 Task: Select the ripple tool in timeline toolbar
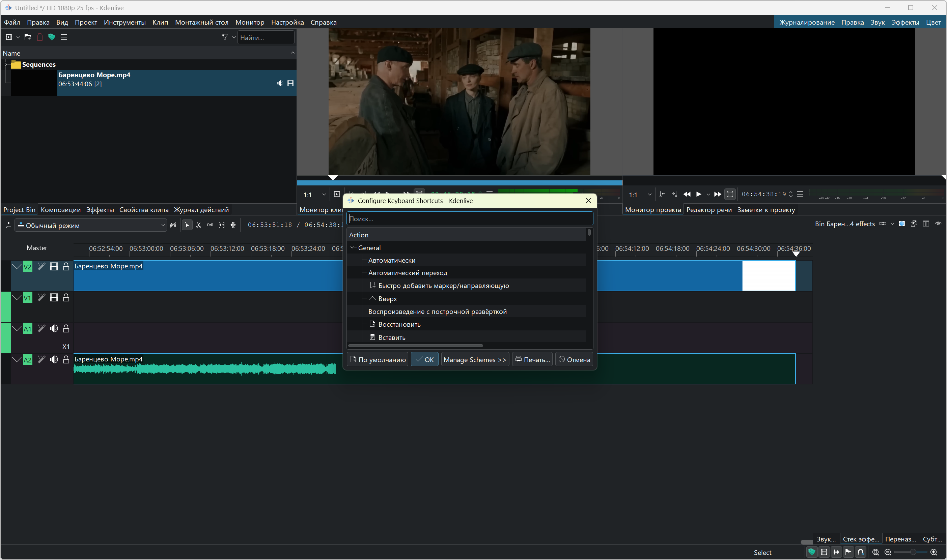[x=233, y=225]
